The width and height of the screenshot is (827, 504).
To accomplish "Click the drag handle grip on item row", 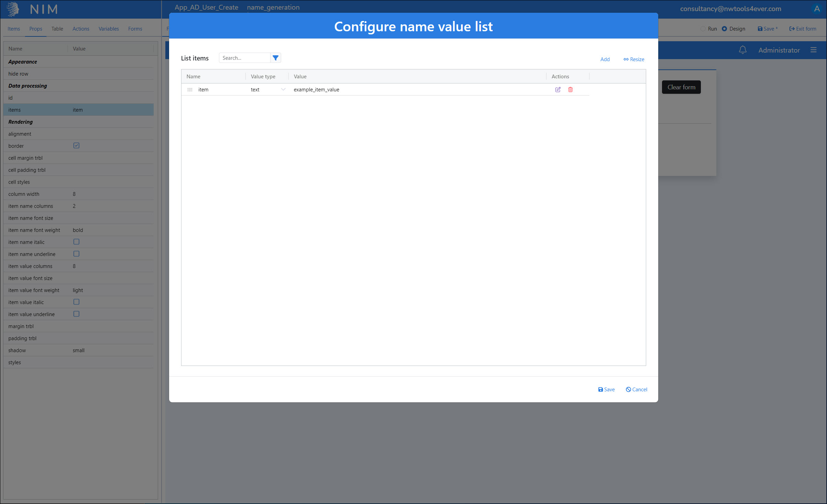I will tap(190, 90).
